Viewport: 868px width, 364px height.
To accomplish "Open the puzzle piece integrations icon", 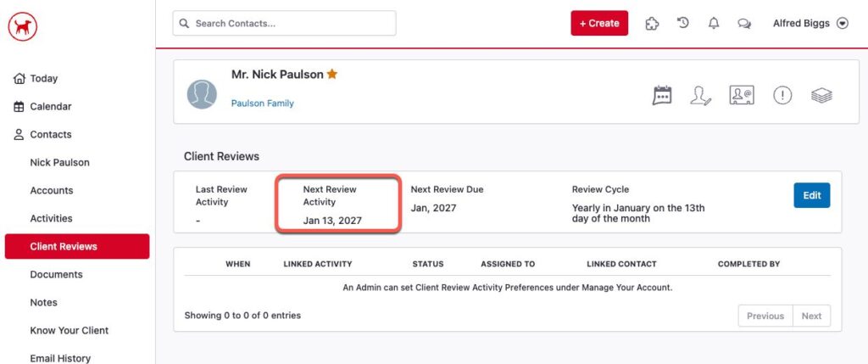I will [652, 24].
